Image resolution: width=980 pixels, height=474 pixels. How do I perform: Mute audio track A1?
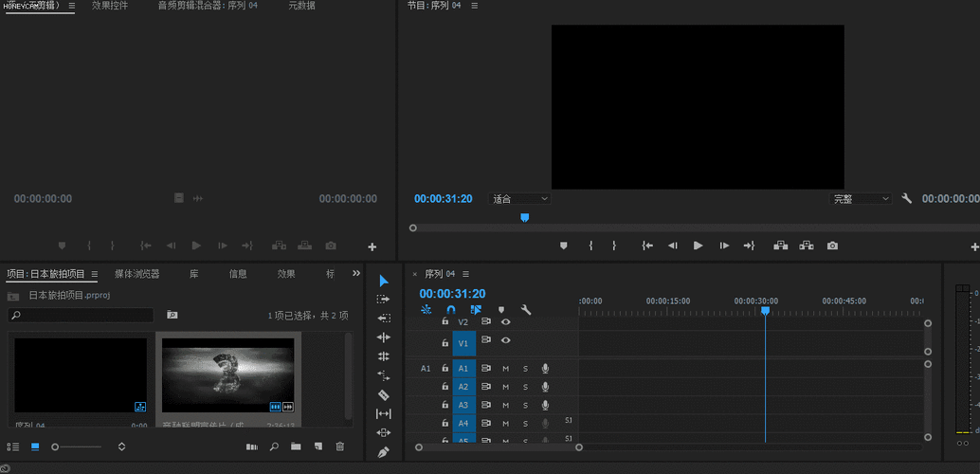pos(505,369)
